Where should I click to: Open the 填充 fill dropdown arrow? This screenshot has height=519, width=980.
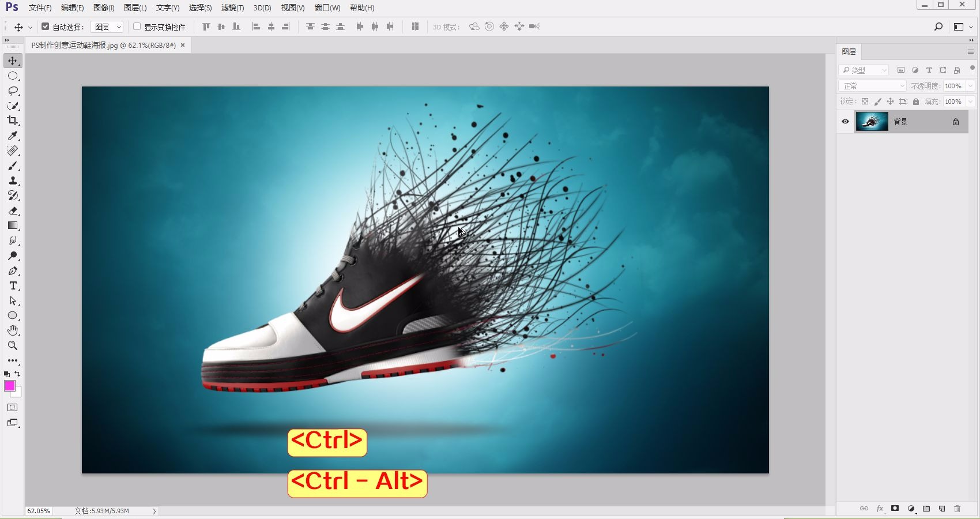pos(970,101)
